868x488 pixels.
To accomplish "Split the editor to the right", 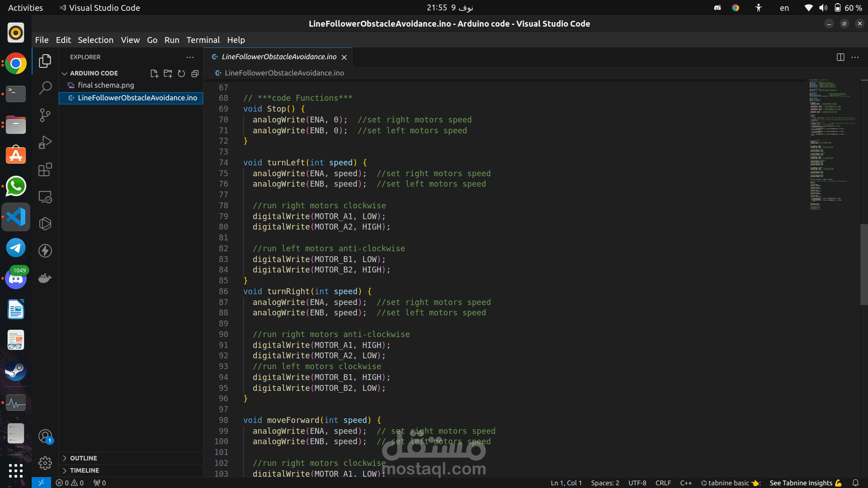I will pyautogui.click(x=840, y=57).
